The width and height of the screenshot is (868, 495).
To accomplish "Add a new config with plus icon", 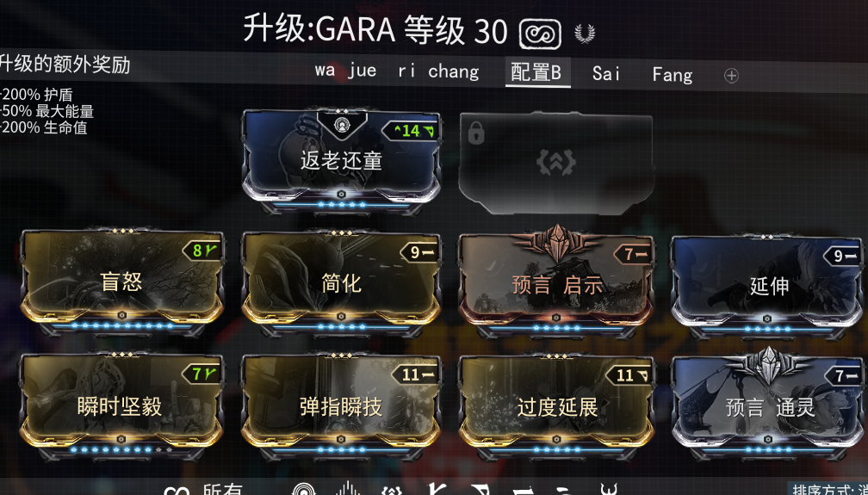I will coord(731,75).
